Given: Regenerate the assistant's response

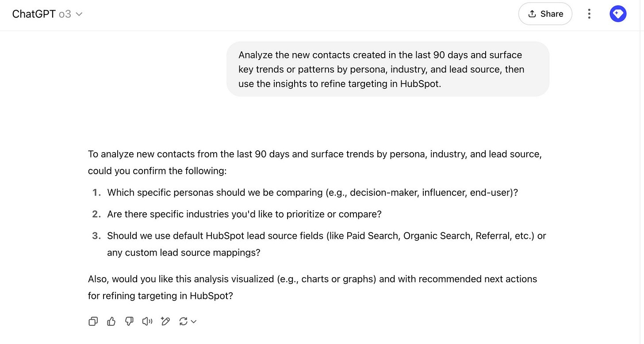Looking at the screenshot, I should [x=183, y=321].
